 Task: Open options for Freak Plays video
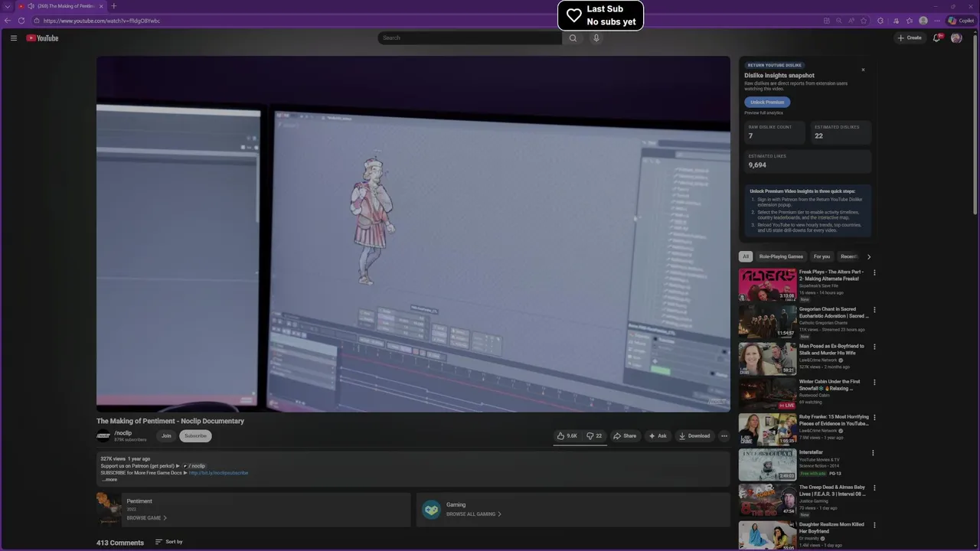point(874,272)
